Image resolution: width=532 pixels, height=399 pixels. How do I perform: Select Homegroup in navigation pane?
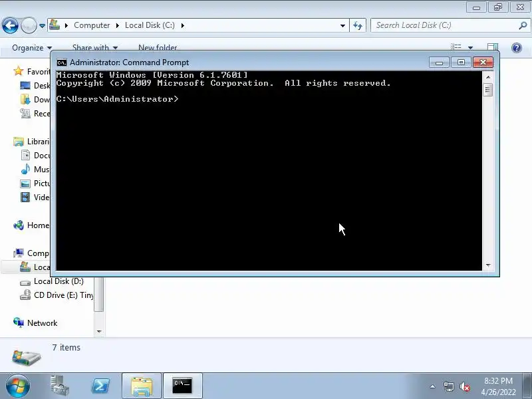pyautogui.click(x=31, y=225)
